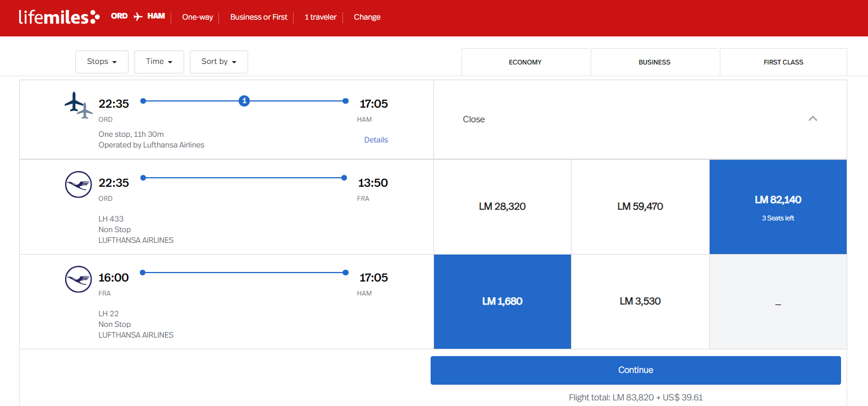Click Business or First in header
Viewport: 868px width, 406px height.
pyautogui.click(x=259, y=17)
